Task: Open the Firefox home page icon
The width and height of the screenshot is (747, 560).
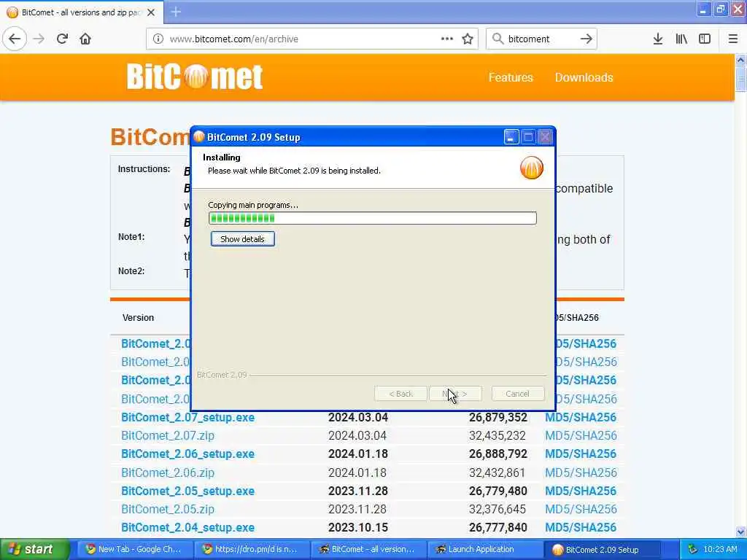Action: [x=85, y=39]
